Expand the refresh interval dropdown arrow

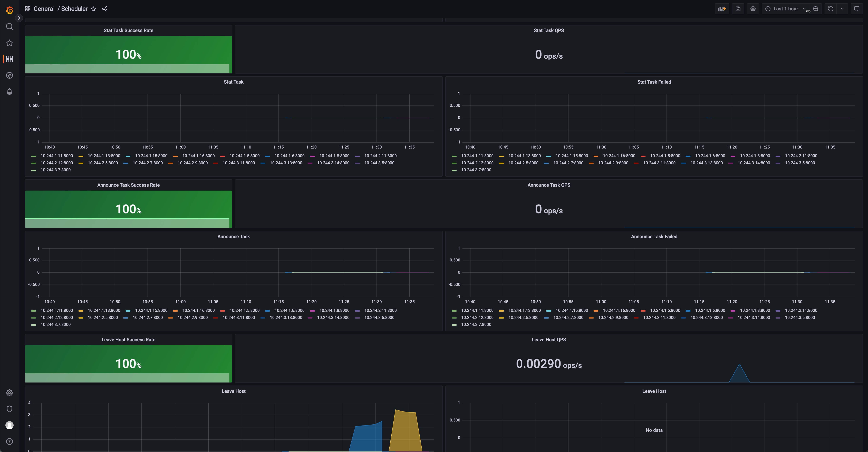[842, 9]
